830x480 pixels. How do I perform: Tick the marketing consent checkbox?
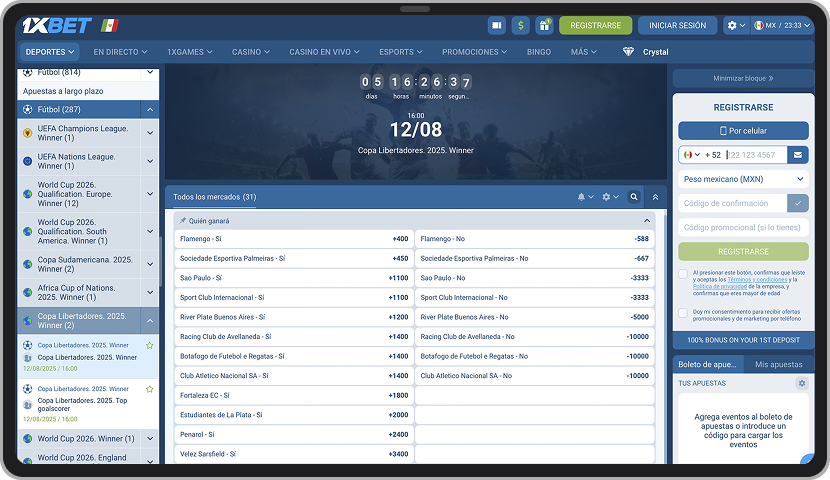(683, 313)
